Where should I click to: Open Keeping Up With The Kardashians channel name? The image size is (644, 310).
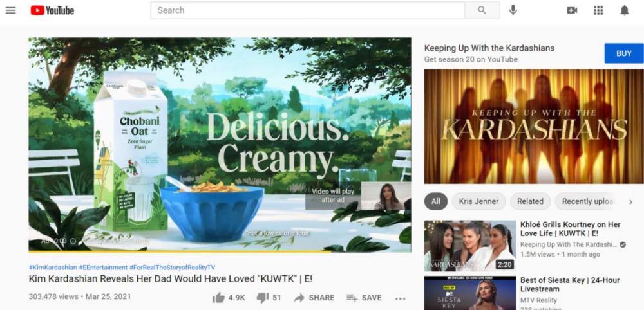coord(569,244)
